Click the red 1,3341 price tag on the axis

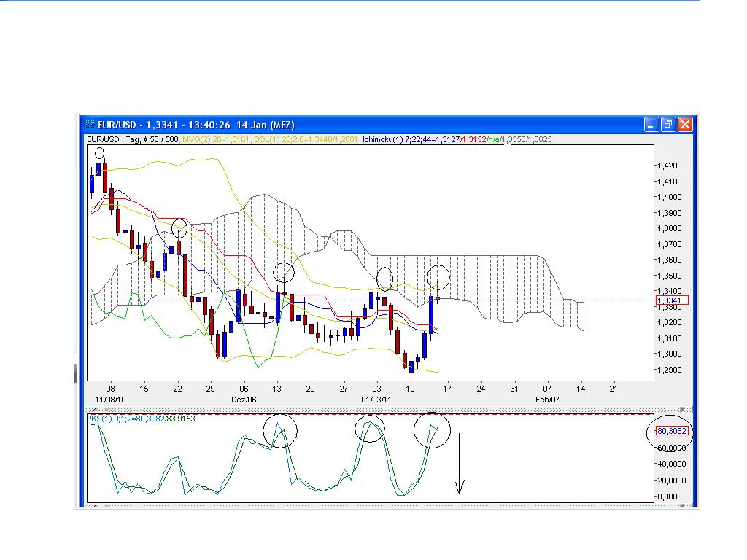tap(673, 300)
